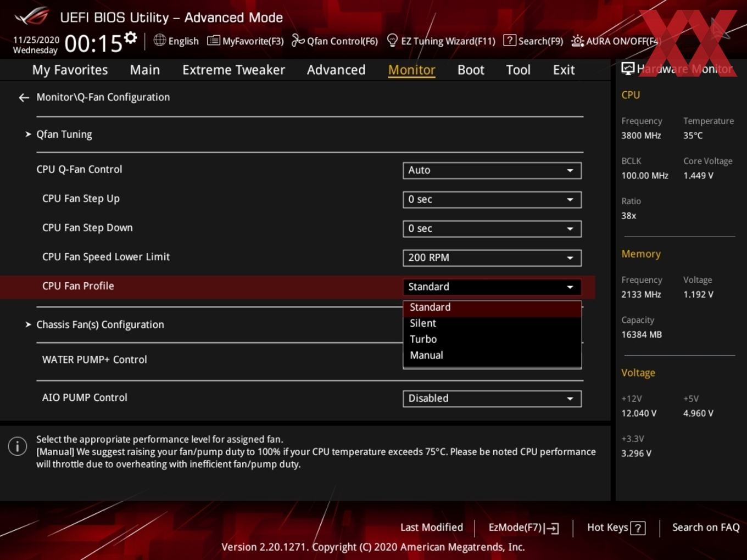Choose Manual fan profile option

pyautogui.click(x=492, y=355)
